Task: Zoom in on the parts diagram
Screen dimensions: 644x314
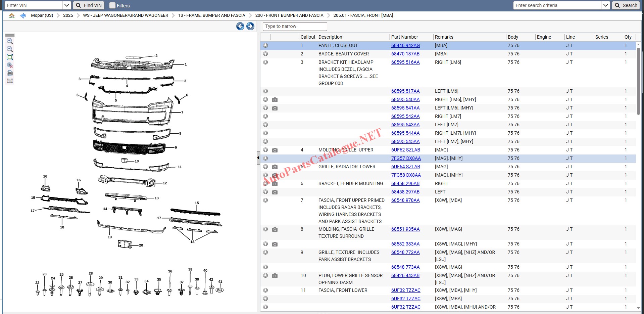Action: tap(10, 41)
